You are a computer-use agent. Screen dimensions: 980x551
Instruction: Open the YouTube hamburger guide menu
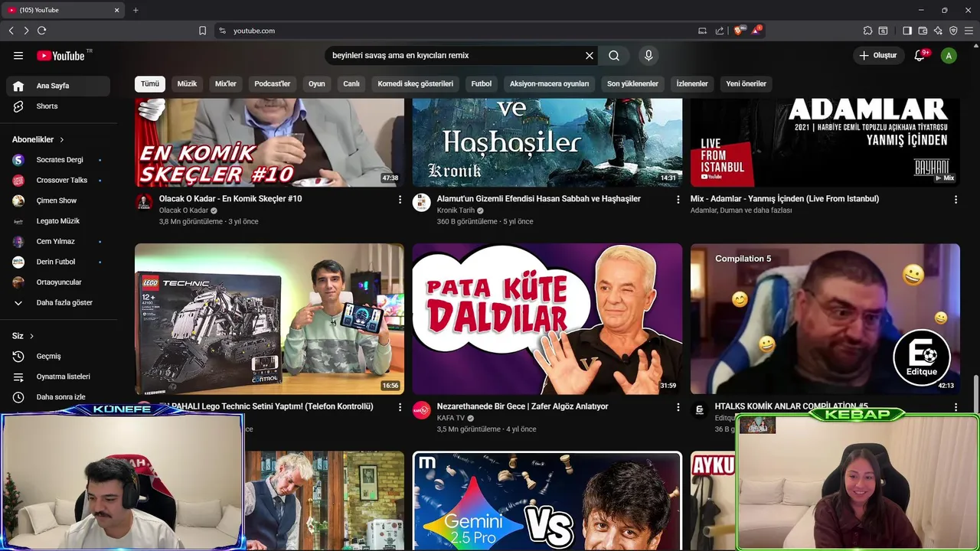click(18, 55)
